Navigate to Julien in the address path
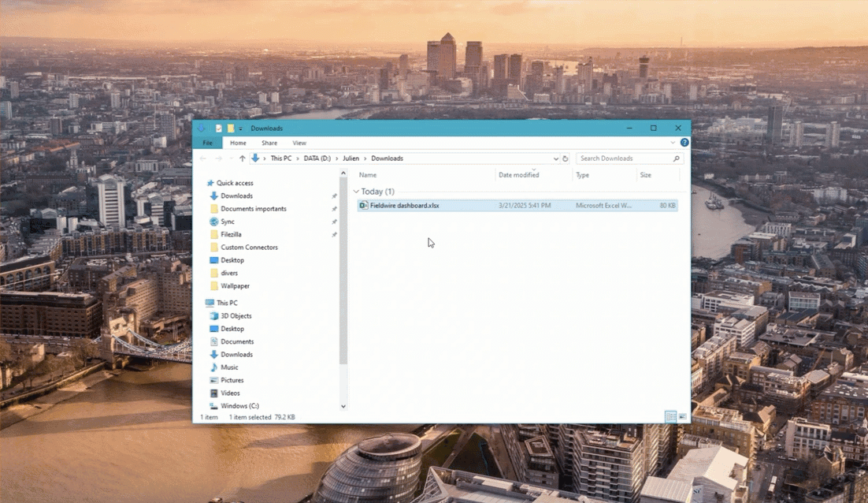Viewport: 868px width, 503px height. pos(351,158)
